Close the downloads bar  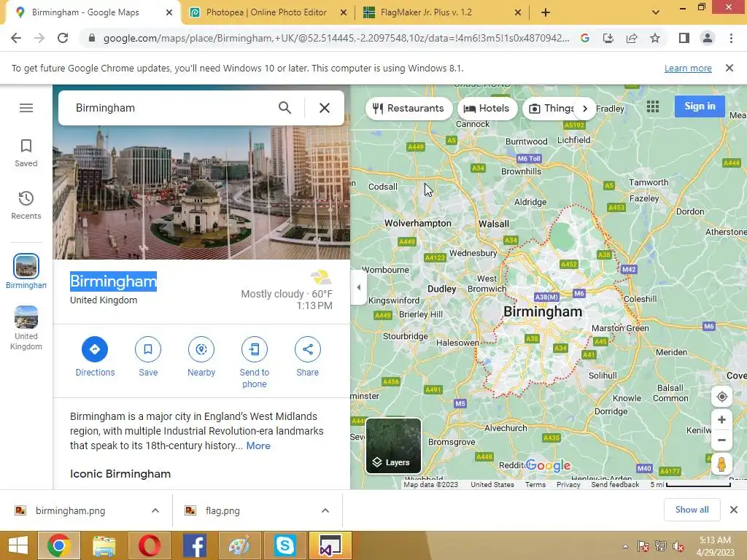734,510
